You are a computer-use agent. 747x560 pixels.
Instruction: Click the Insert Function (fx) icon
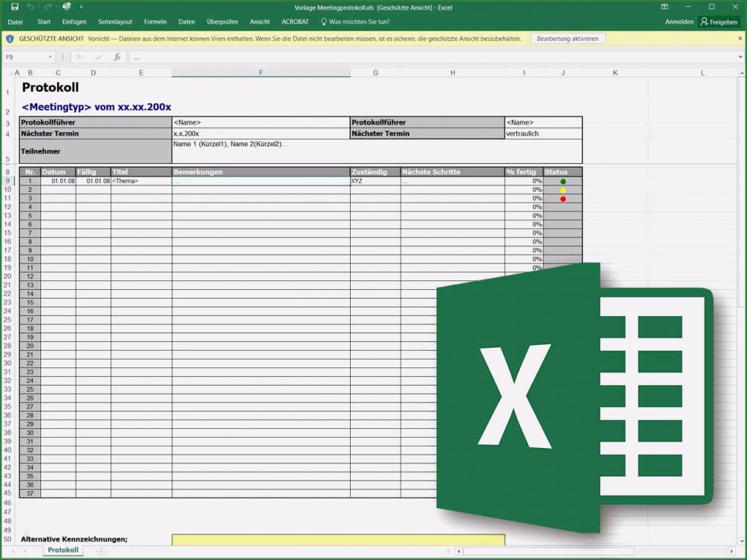click(117, 56)
